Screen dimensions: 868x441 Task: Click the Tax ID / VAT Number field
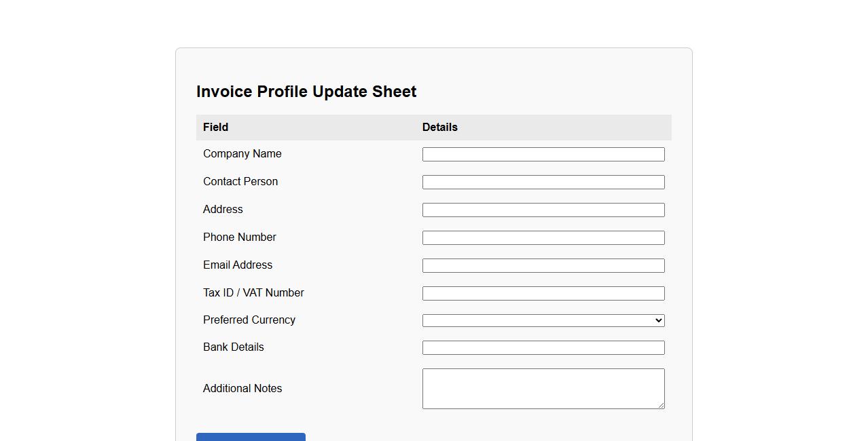(x=543, y=294)
